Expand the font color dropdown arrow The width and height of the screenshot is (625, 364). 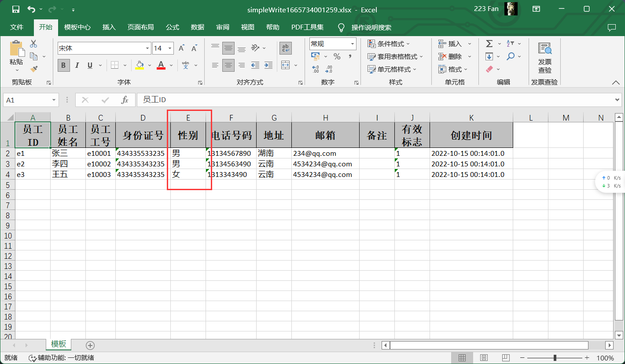170,65
